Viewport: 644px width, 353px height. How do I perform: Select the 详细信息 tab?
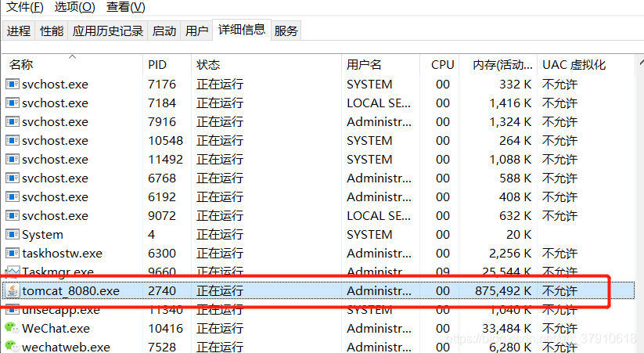click(242, 30)
